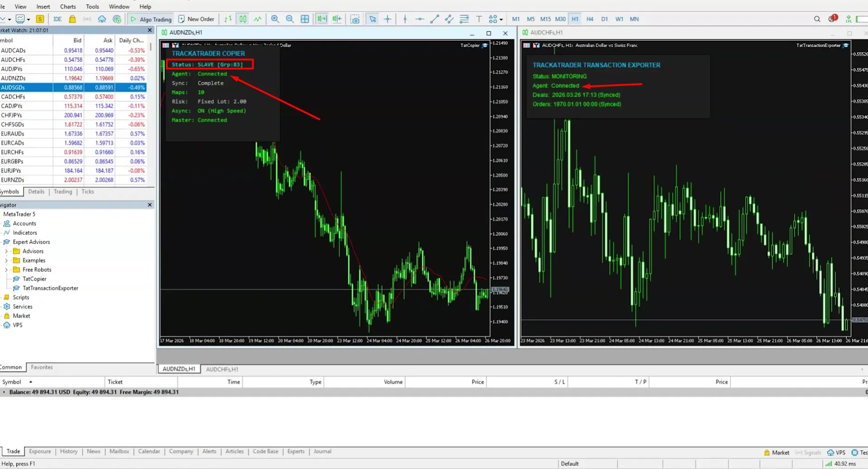Expand the Advisors folder in Navigator
Image resolution: width=868 pixels, height=469 pixels.
click(6, 251)
